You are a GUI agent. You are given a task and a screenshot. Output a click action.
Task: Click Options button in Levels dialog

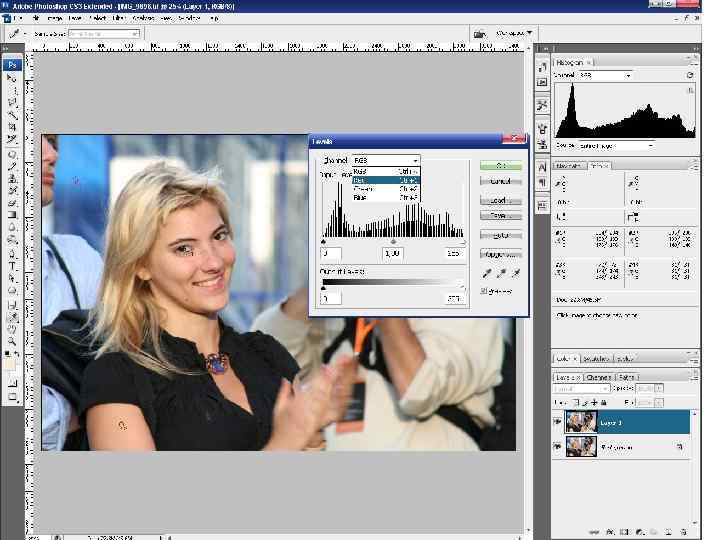[x=501, y=254]
